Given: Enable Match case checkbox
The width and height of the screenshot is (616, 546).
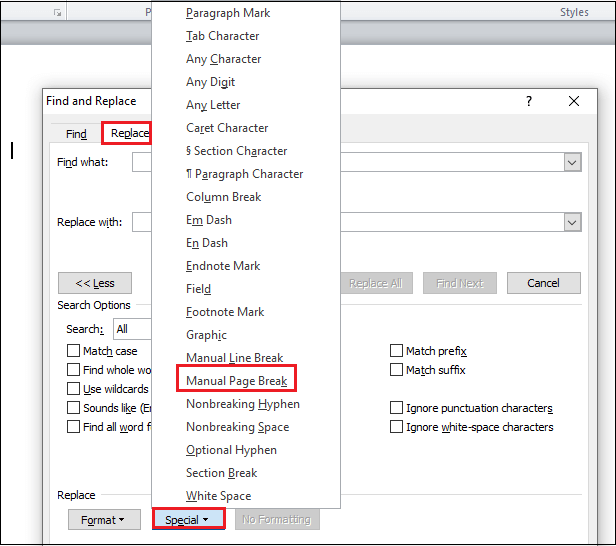Looking at the screenshot, I should point(73,350).
